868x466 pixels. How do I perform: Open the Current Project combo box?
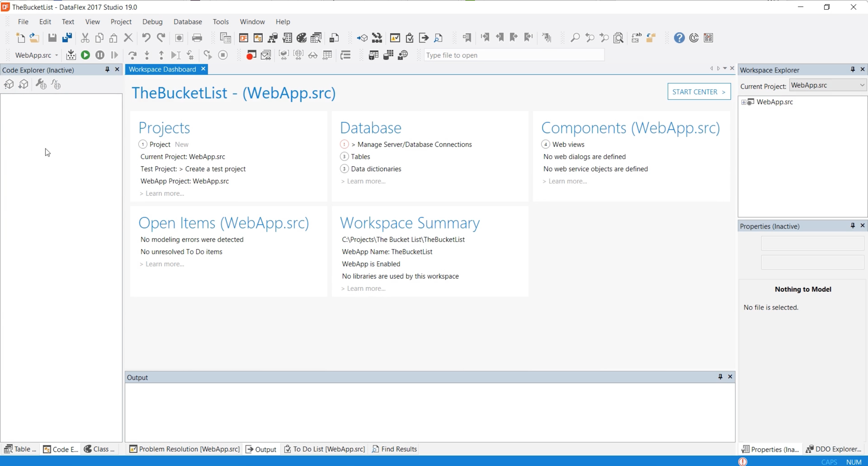(828, 85)
